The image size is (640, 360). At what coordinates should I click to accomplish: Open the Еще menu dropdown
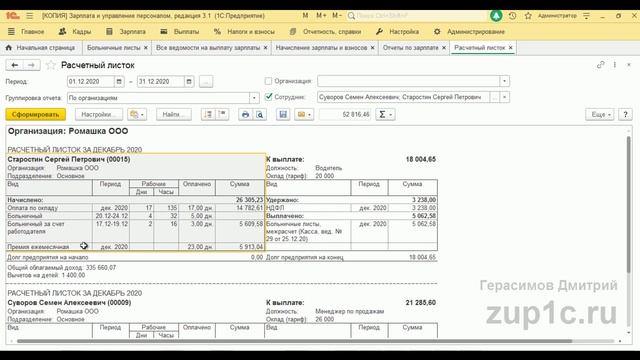(600, 115)
